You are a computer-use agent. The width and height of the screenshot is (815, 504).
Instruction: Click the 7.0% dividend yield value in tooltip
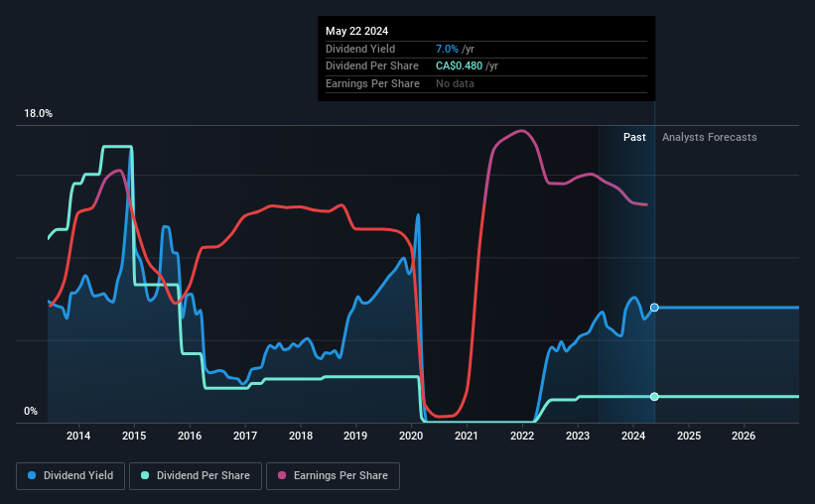point(447,49)
